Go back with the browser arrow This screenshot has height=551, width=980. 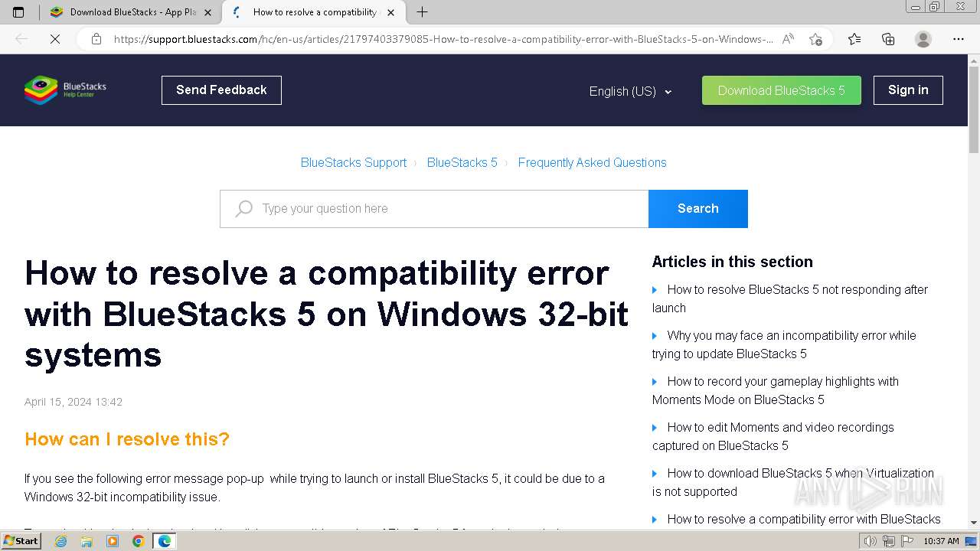(x=21, y=39)
